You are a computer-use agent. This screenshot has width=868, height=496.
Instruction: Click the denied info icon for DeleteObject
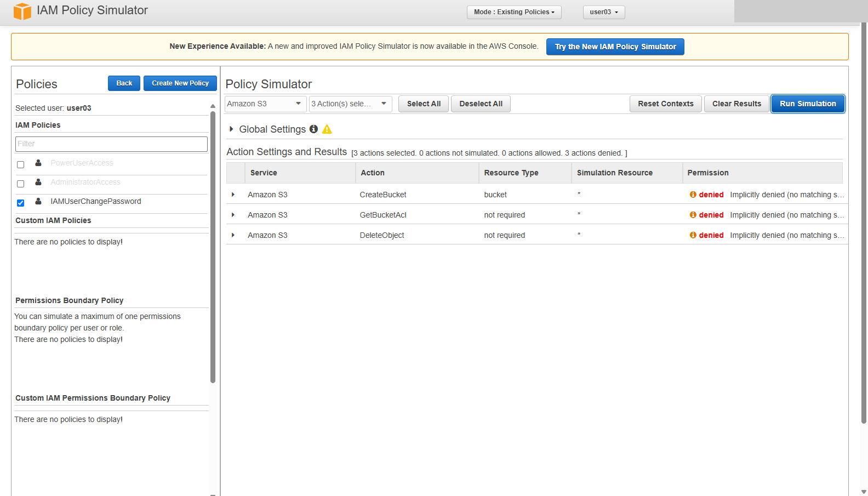tap(693, 235)
